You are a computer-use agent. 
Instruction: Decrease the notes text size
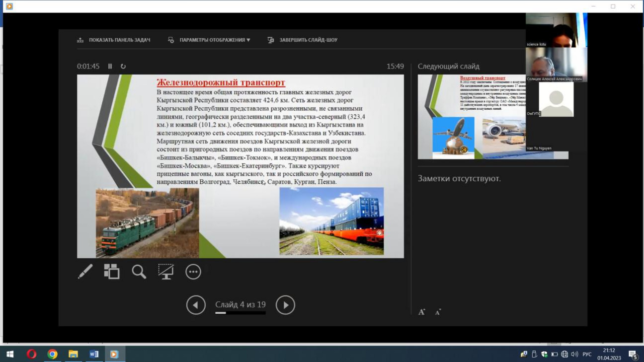(x=438, y=312)
